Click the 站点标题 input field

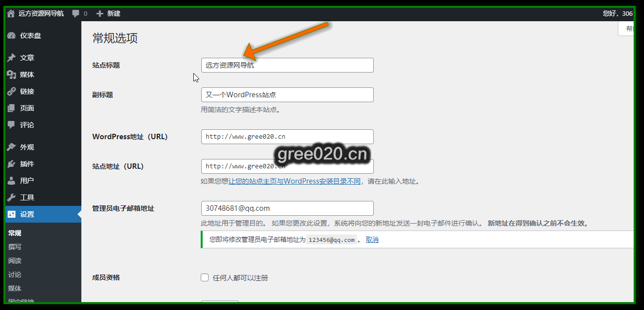287,65
